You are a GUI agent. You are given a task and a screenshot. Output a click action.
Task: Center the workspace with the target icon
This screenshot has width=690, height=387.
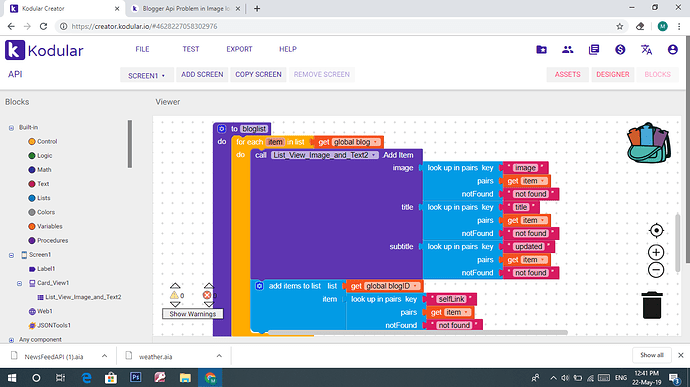656,230
